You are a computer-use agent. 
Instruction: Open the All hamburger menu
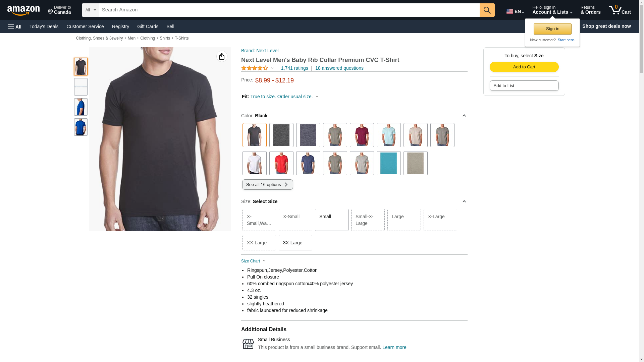click(x=15, y=26)
